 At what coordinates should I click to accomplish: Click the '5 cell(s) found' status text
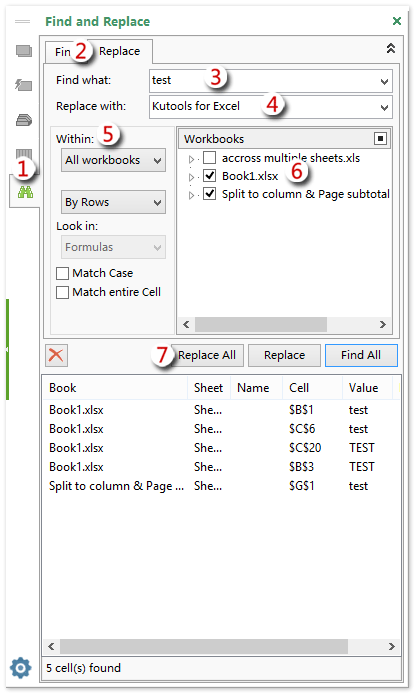point(83,668)
